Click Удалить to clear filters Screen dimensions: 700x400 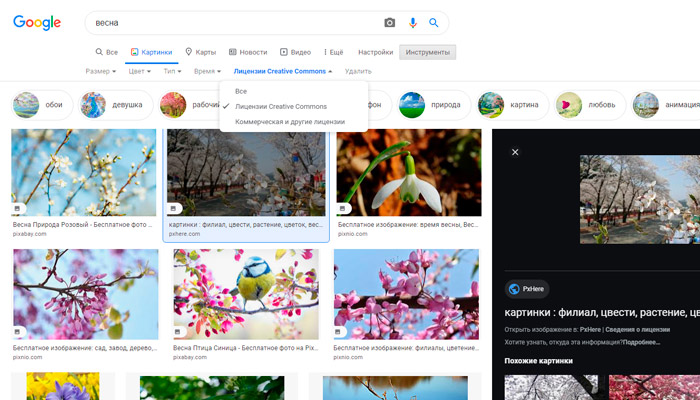click(x=358, y=71)
